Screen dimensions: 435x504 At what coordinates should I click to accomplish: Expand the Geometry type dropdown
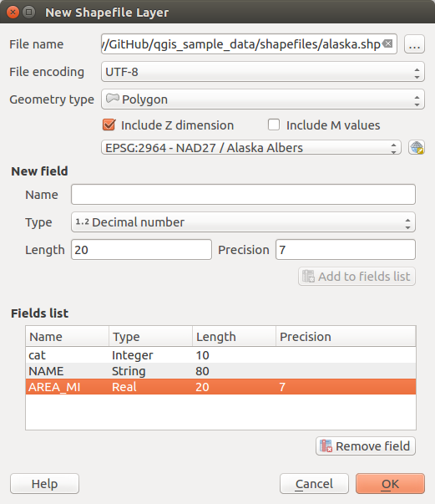click(263, 99)
